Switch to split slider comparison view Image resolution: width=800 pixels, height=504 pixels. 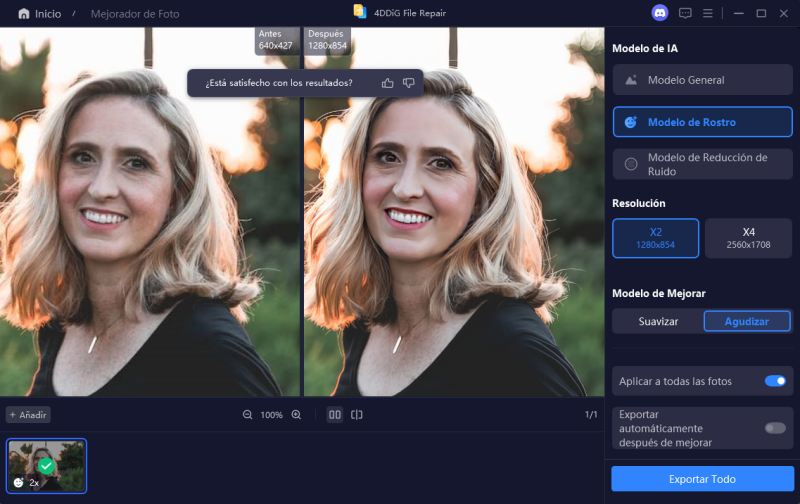[x=357, y=415]
